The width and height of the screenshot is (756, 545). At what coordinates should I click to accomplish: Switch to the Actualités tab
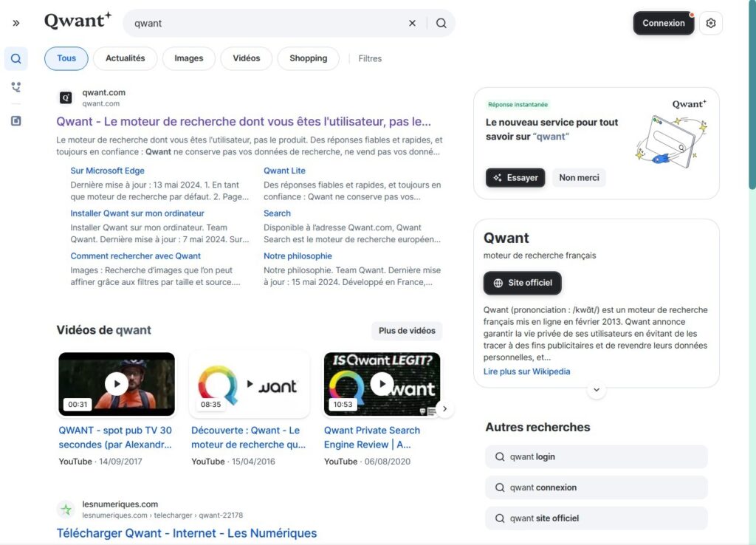126,58
